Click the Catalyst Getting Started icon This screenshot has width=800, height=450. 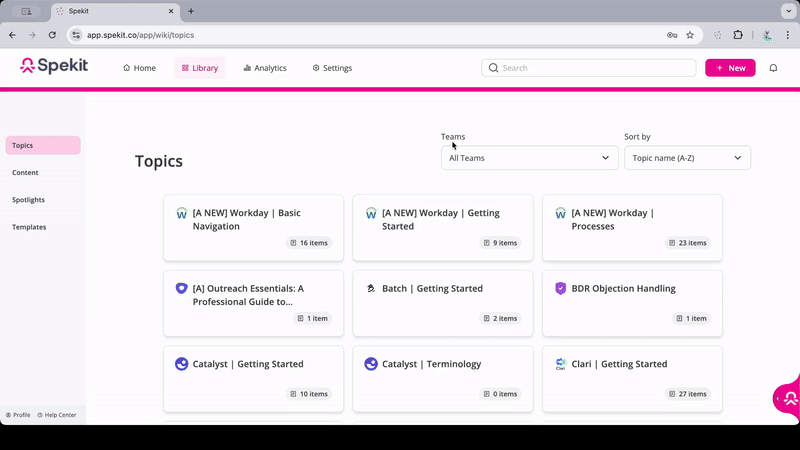coord(182,364)
